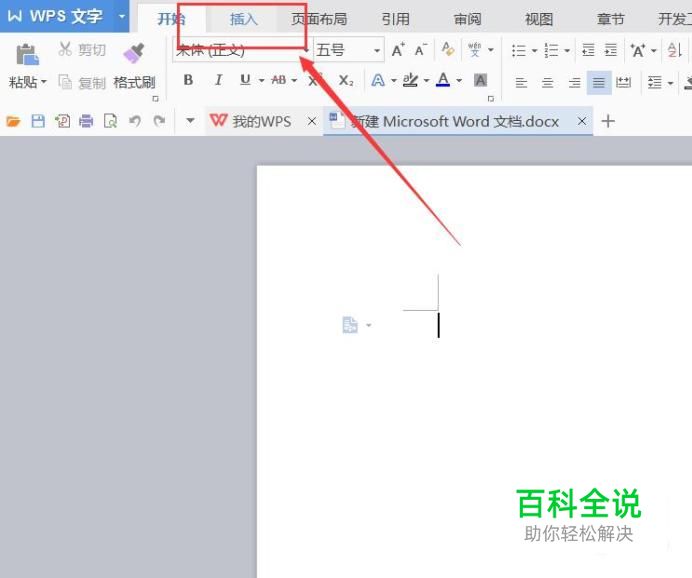This screenshot has height=578, width=692.
Task: Switch to the 页面布局 tab
Action: point(319,19)
